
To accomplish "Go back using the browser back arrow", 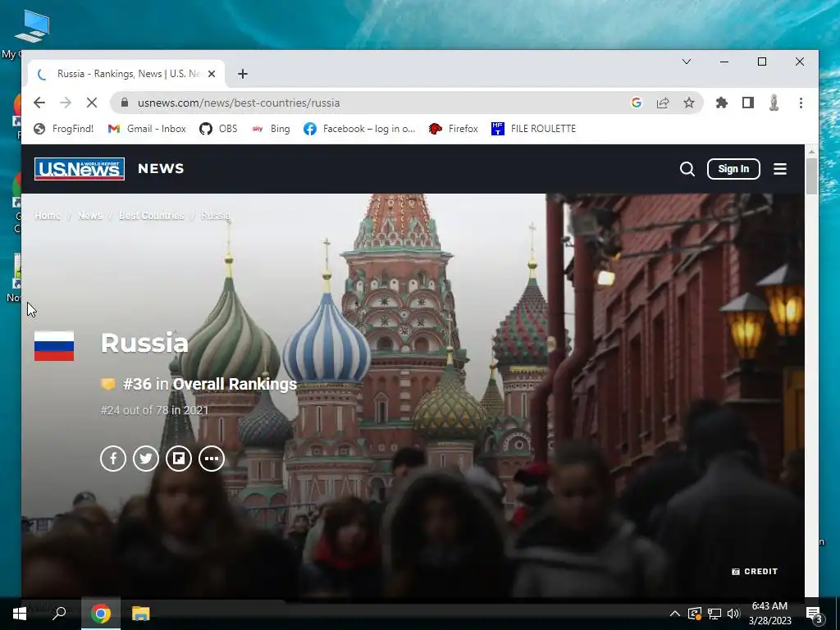I will coord(39,103).
